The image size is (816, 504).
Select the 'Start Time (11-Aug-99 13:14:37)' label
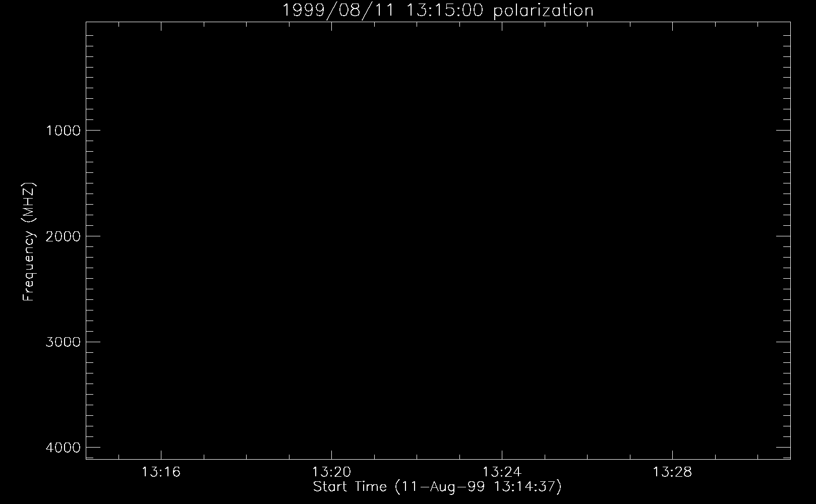coord(437,487)
